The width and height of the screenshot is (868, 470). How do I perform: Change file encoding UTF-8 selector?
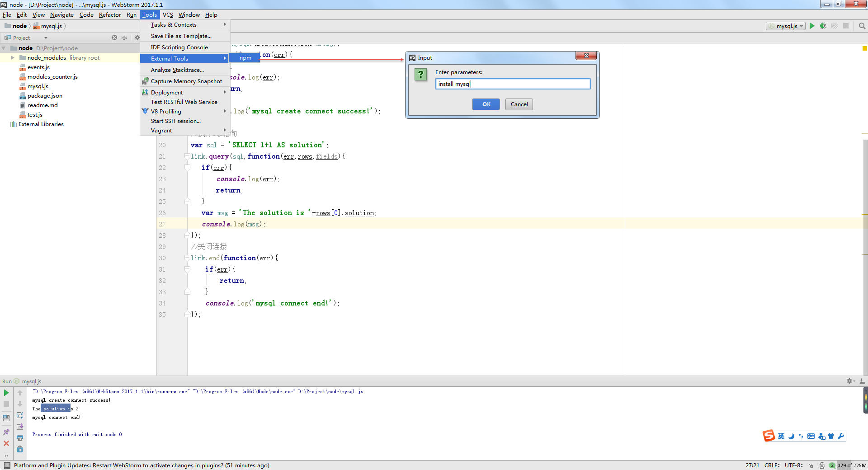794,465
